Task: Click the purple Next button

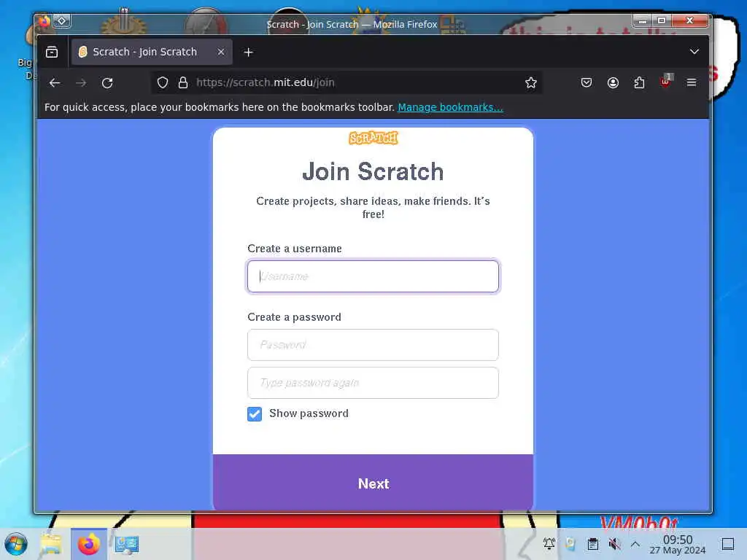Action: pyautogui.click(x=373, y=483)
